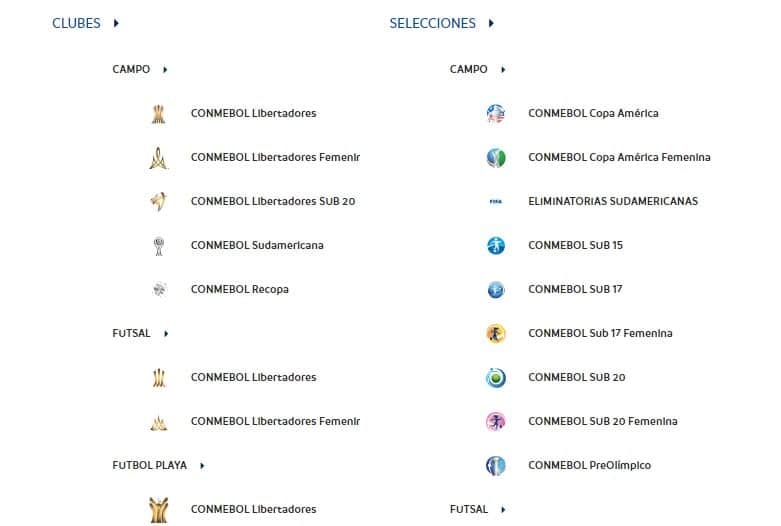781x526 pixels.
Task: Open CONMEBOL Recopa link
Action: 240,289
